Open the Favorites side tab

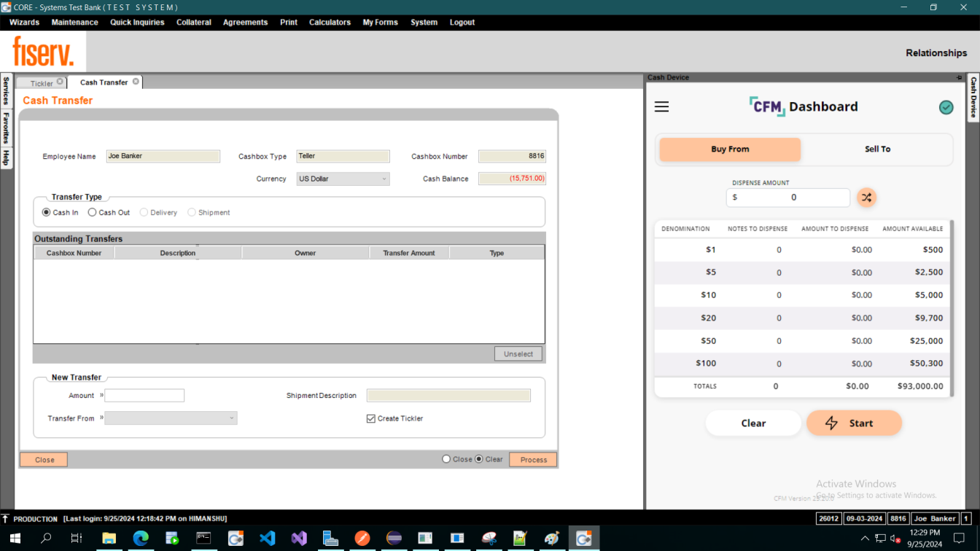6,128
